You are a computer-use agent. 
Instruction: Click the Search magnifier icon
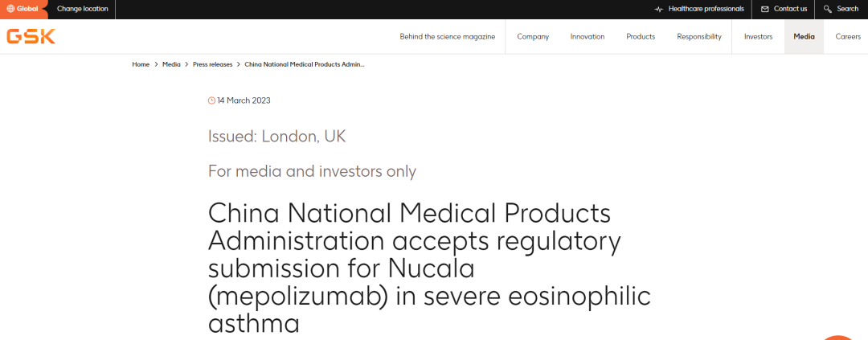tap(828, 9)
